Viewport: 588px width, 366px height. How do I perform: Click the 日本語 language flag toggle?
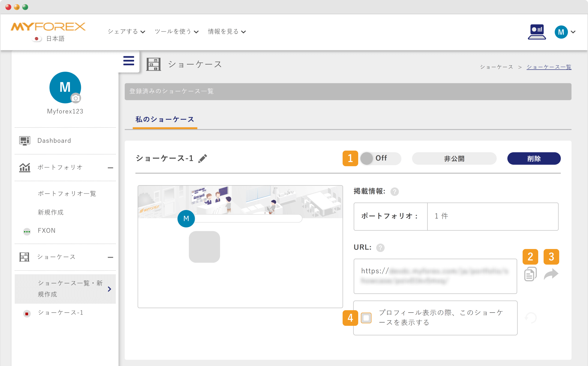[x=36, y=38]
